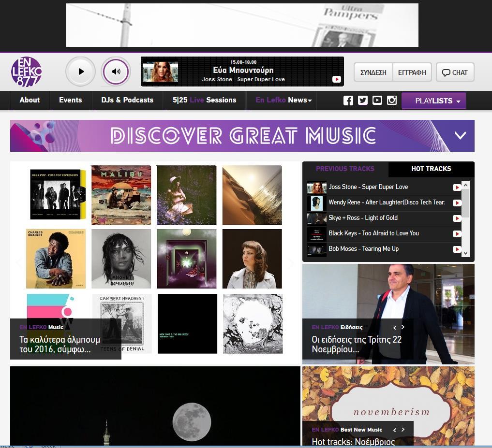Click the ΕΓΓΡΑΦΗ register button
Screen dimensions: 492x448
click(x=412, y=72)
